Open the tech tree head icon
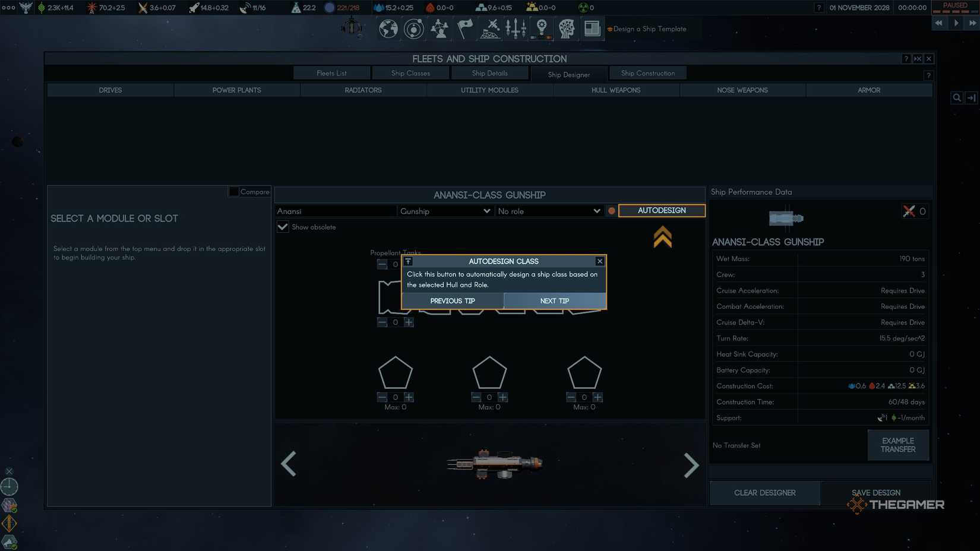 point(566,28)
